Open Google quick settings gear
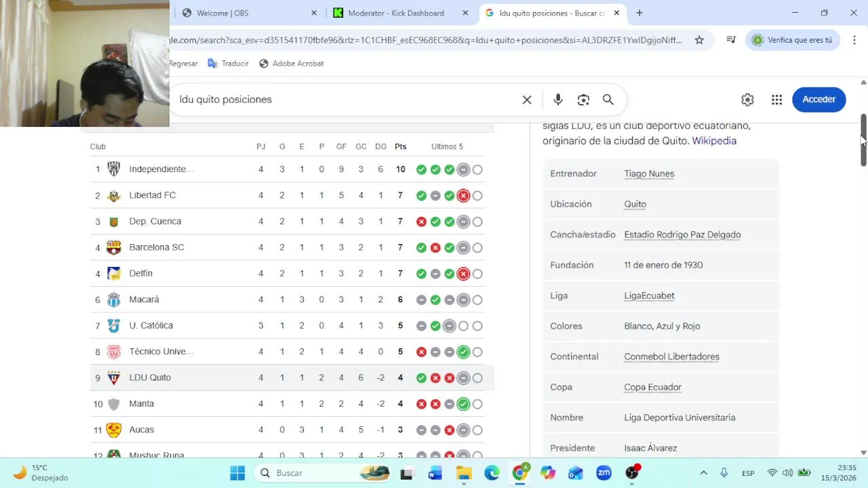The height and width of the screenshot is (488, 868). click(x=747, y=100)
